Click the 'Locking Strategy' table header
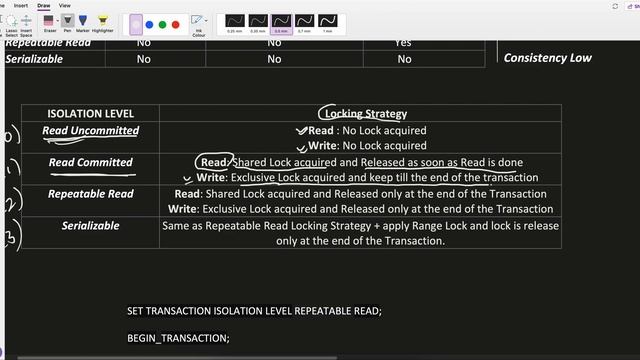This screenshot has width=640, height=360. (366, 113)
